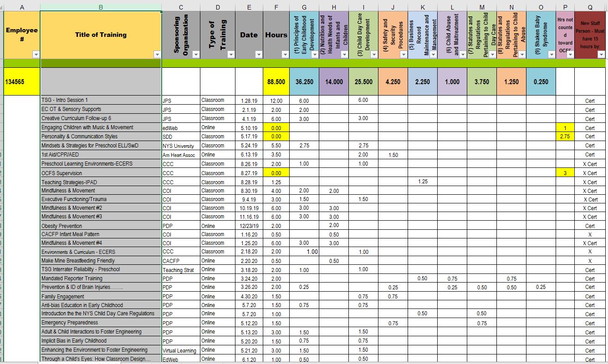This screenshot has width=608, height=364.
Task: Select hours cell 12.00
Action: (x=276, y=100)
